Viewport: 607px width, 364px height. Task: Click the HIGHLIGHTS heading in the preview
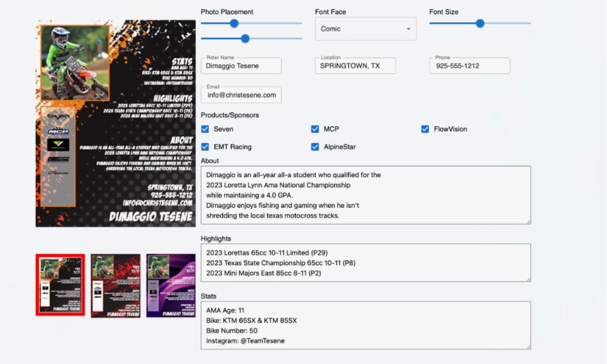(173, 99)
